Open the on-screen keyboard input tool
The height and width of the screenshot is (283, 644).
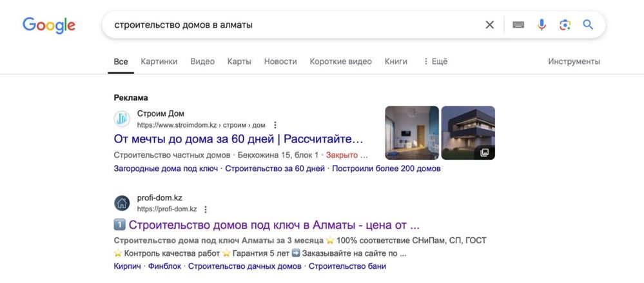tap(518, 25)
